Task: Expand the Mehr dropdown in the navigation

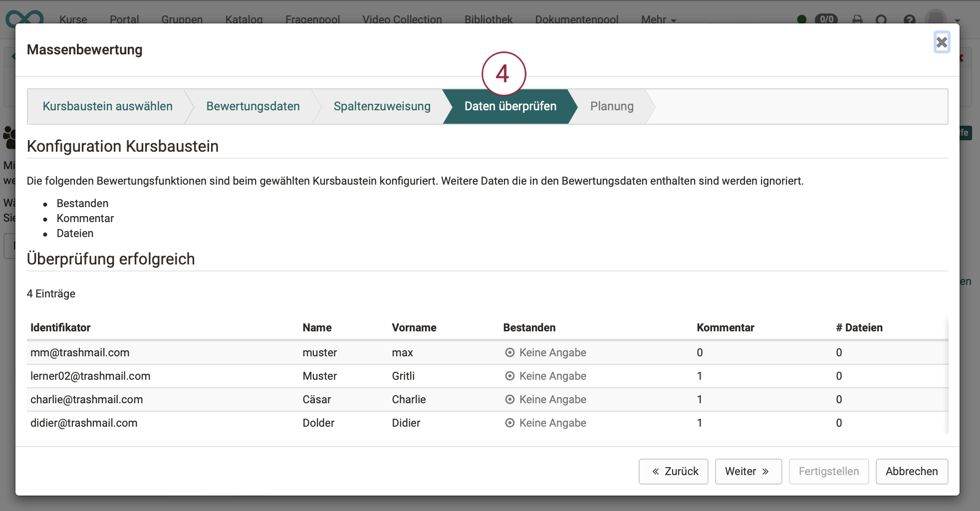Action: (x=659, y=19)
